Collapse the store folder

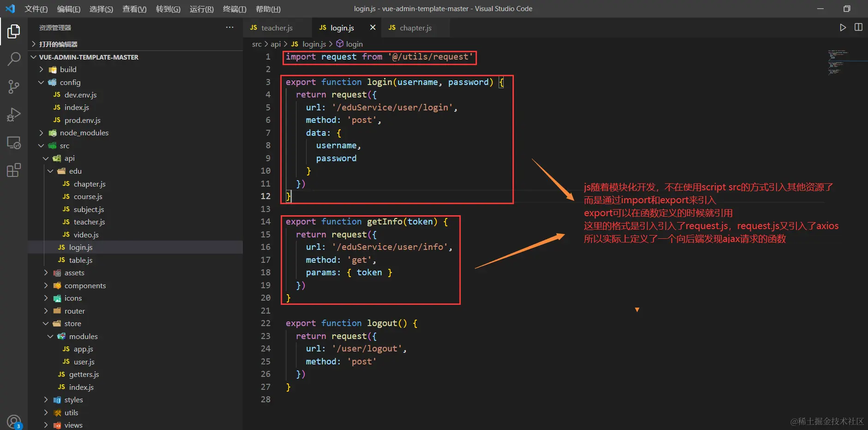coord(135,324)
